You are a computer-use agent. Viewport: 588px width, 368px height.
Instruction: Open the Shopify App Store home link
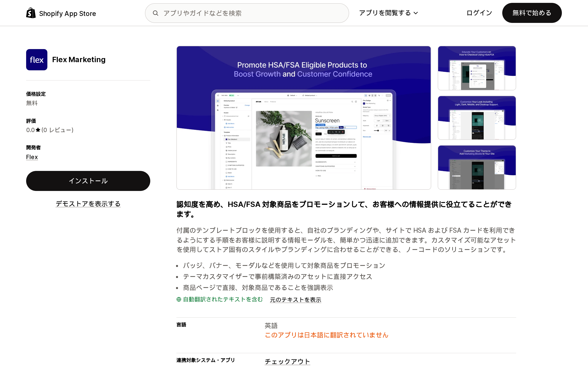point(61,13)
